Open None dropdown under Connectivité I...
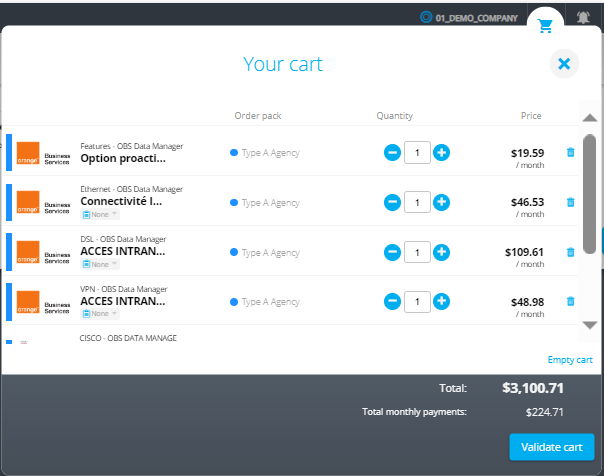 [100, 215]
